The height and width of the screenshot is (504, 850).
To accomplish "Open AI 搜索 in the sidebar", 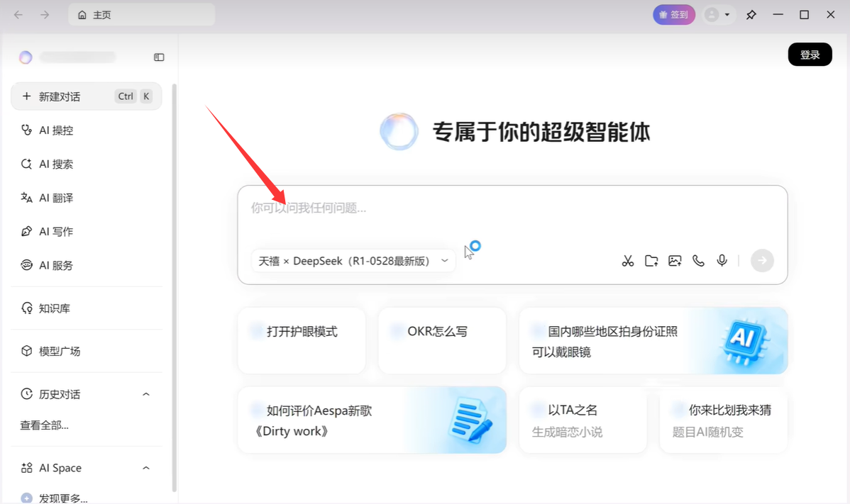I will [87, 164].
